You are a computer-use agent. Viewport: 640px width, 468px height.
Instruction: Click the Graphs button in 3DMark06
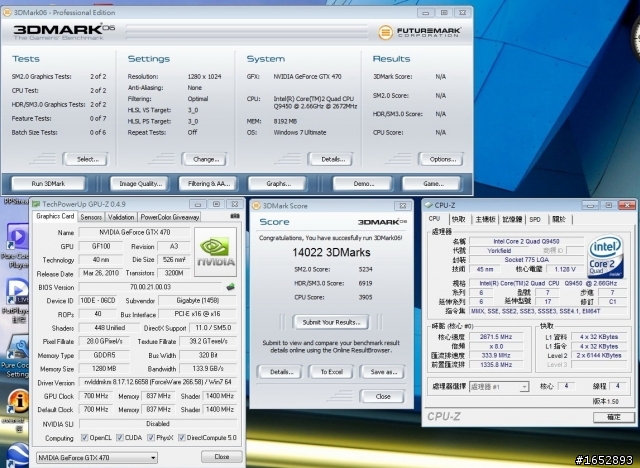tap(278, 184)
